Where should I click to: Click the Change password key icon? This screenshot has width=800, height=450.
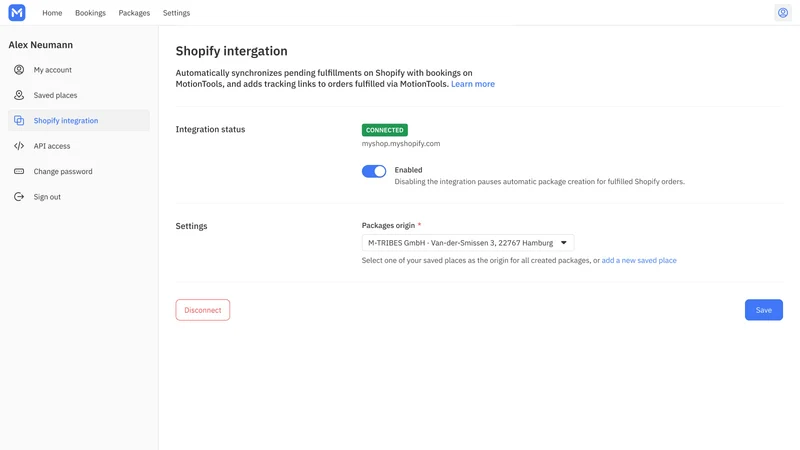coord(19,171)
